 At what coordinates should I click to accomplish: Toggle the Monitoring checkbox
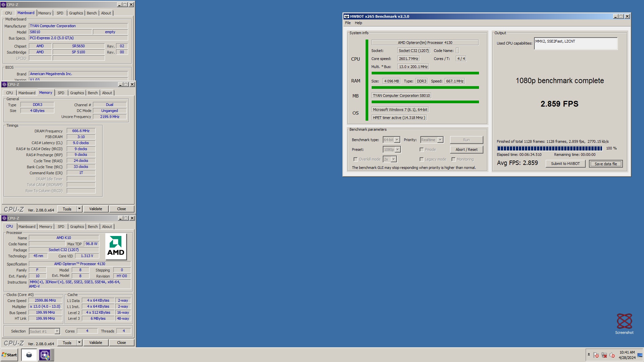click(453, 159)
